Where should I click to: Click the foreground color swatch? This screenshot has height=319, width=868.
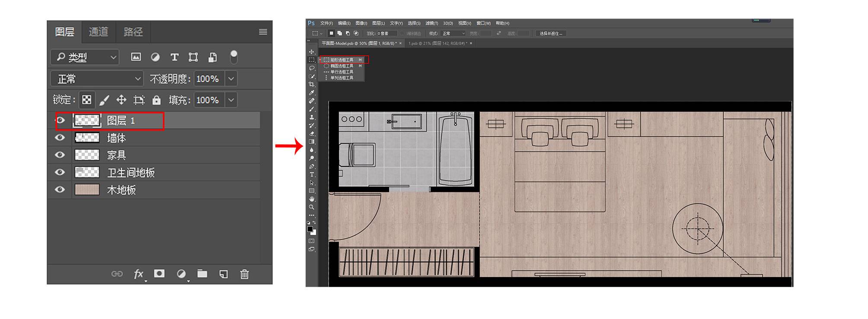pyautogui.click(x=310, y=229)
